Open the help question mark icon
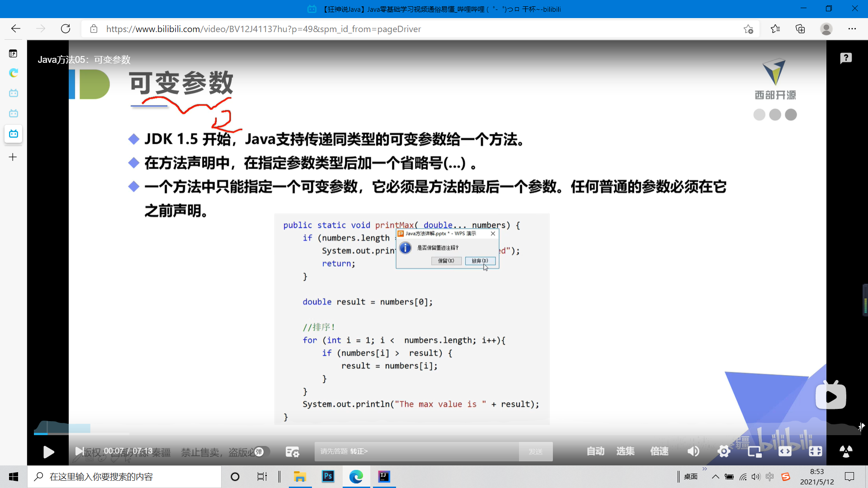868x488 pixels. (x=846, y=58)
